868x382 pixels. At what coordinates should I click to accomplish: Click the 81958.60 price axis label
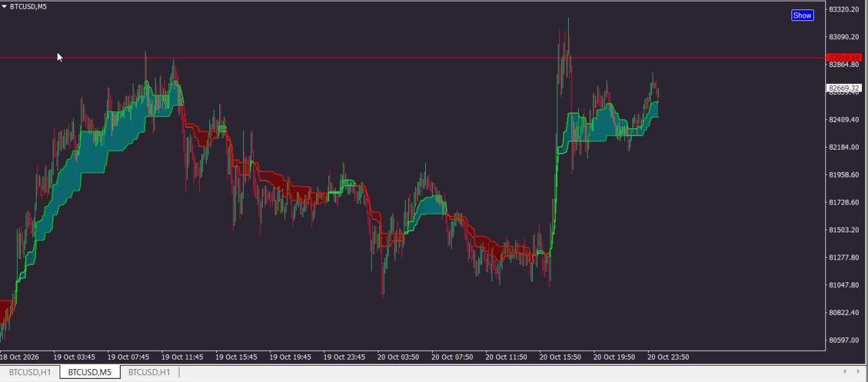(844, 175)
